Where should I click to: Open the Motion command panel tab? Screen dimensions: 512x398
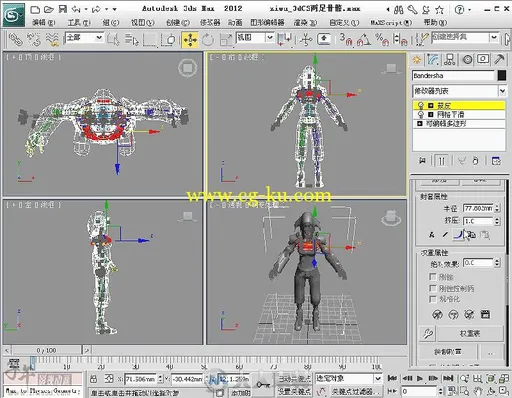(x=467, y=60)
